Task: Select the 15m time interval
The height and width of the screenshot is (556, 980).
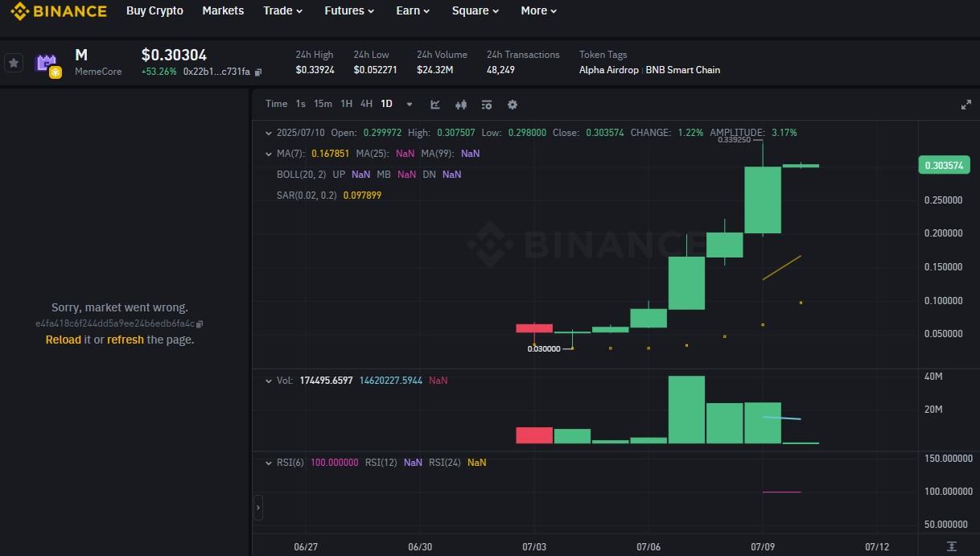Action: click(x=323, y=104)
